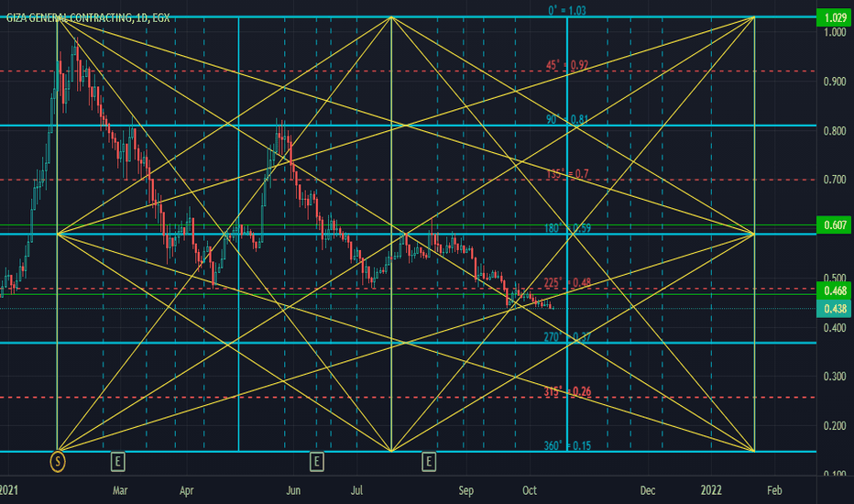
Task: Click the GIZA GENERAL CONTRACTING chart title
Action: point(88,18)
